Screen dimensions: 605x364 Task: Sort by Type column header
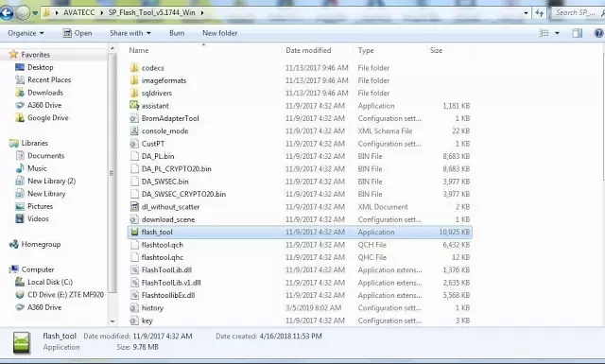tap(366, 50)
